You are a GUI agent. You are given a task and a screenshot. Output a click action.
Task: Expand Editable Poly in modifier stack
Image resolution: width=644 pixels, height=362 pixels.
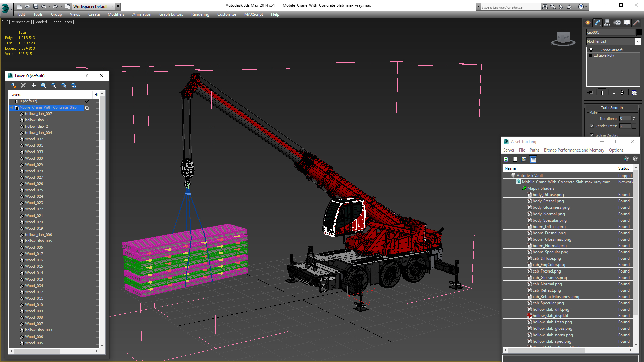pyautogui.click(x=590, y=55)
